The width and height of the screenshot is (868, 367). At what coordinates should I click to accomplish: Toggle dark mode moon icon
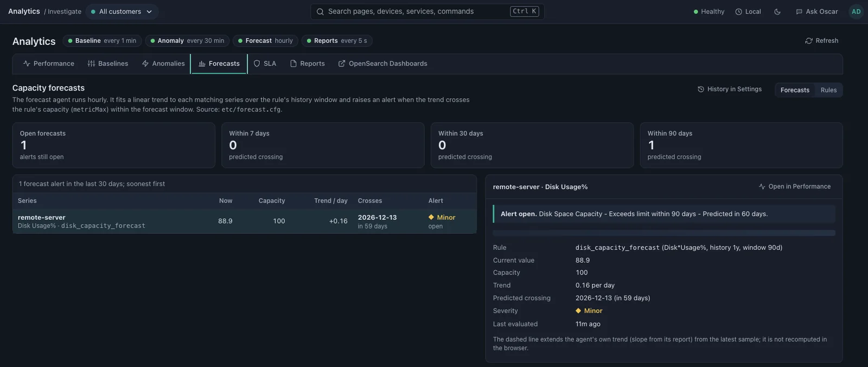pyautogui.click(x=777, y=11)
